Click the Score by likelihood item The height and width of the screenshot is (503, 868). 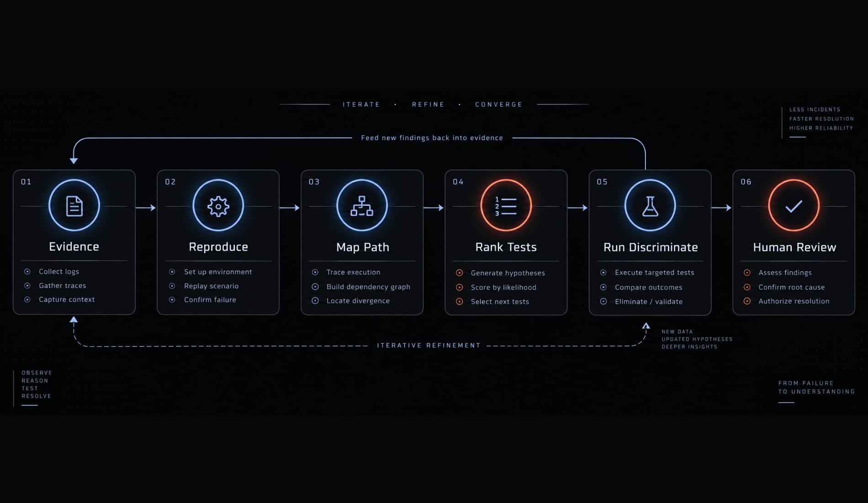pos(503,287)
